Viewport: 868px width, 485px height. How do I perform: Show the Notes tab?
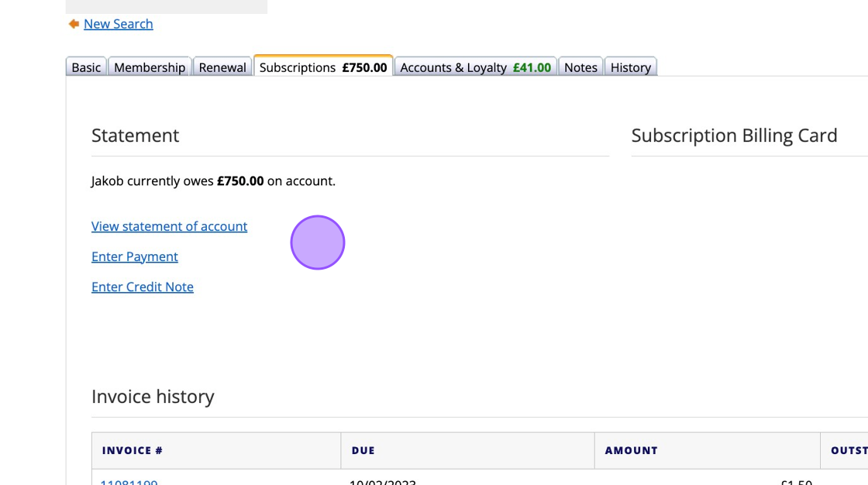click(580, 67)
